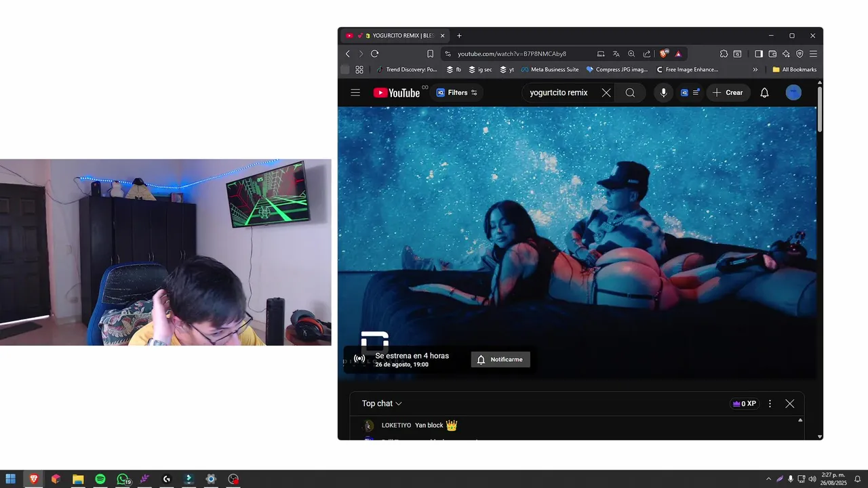The width and height of the screenshot is (868, 488).
Task: Open Spotify from taskbar
Action: click(100, 479)
